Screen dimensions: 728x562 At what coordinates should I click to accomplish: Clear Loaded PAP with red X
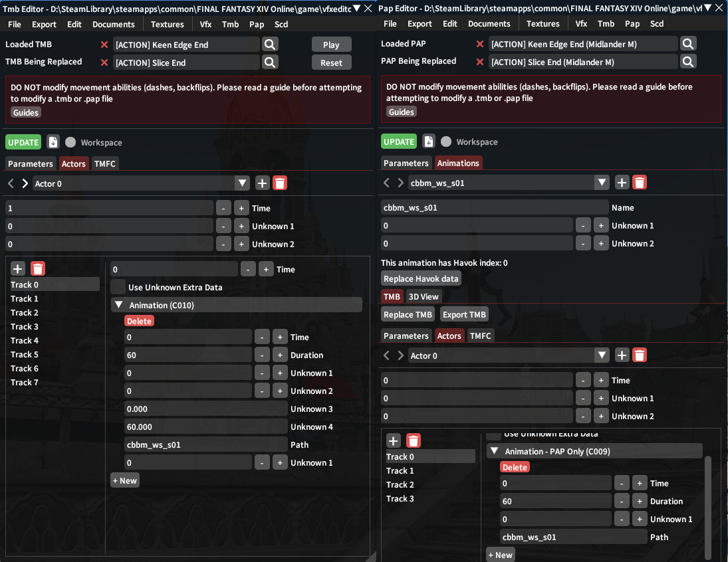coord(480,44)
